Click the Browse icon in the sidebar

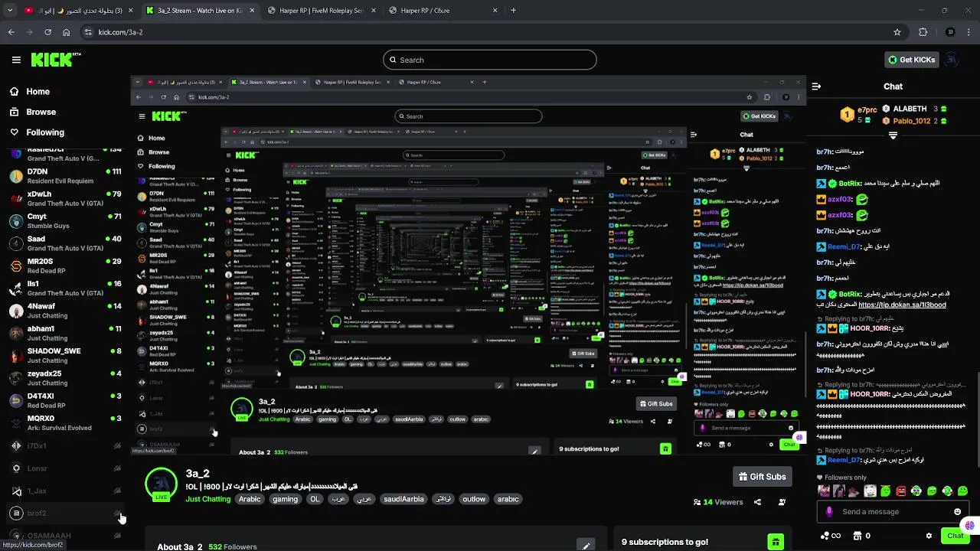[14, 112]
